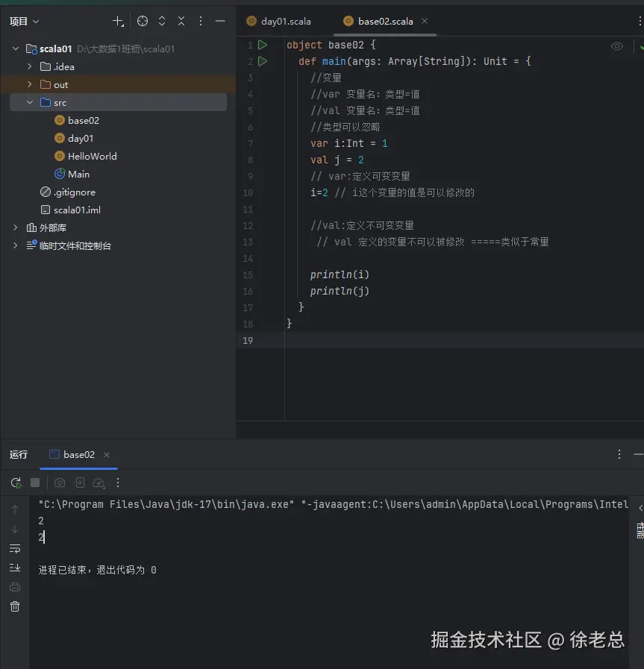Viewport: 644px width, 669px height.
Task: Select the scala01.iml file
Action: pos(70,210)
